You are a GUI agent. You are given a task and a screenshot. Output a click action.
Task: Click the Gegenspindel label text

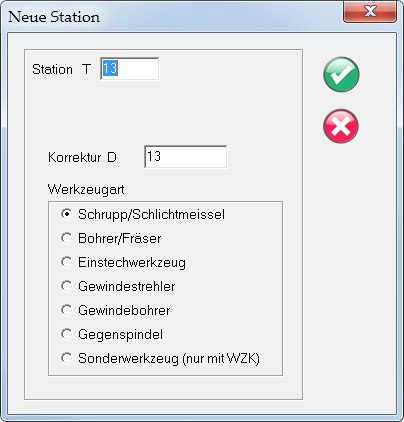pyautogui.click(x=120, y=334)
